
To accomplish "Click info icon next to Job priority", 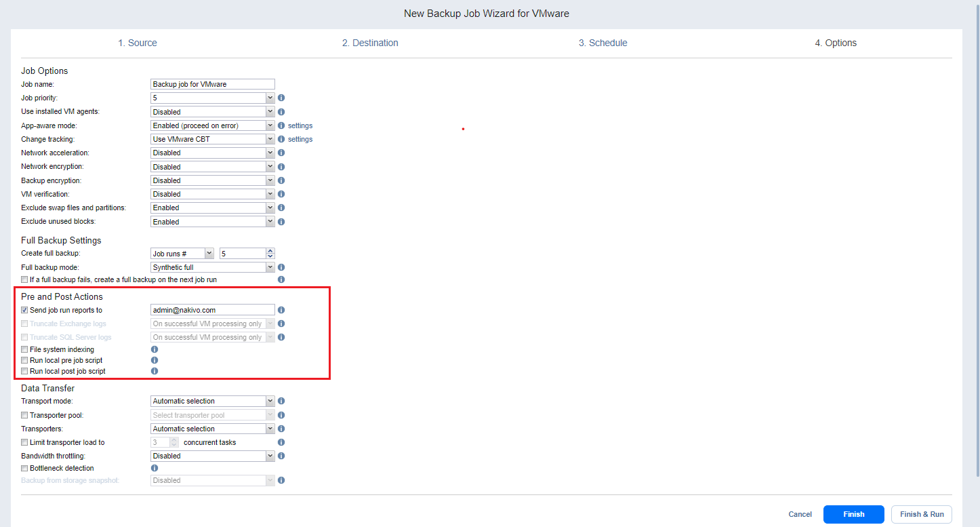I will (x=281, y=98).
